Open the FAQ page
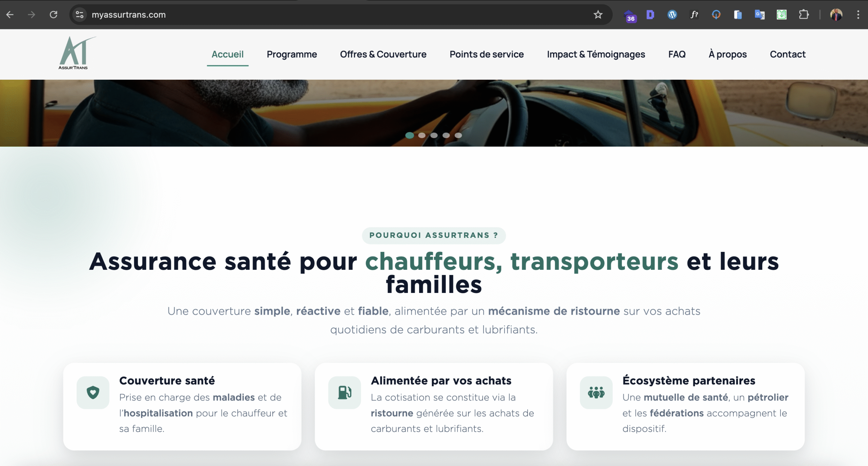 click(677, 54)
